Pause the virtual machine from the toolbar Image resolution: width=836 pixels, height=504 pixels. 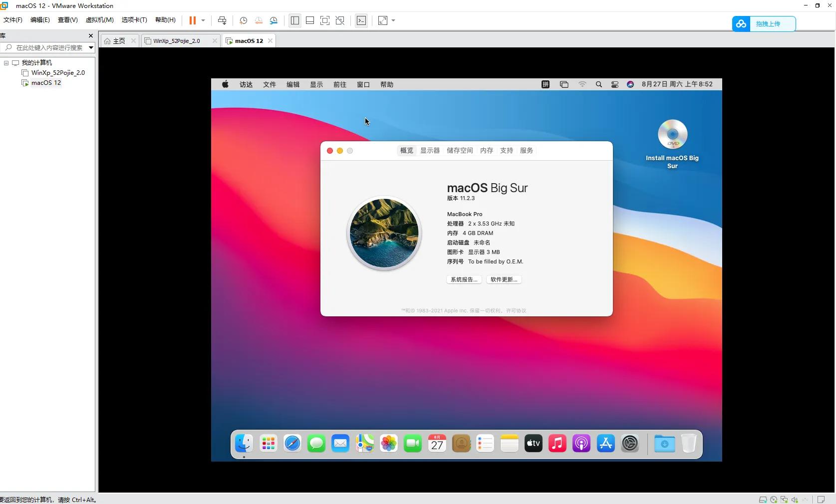pos(192,20)
